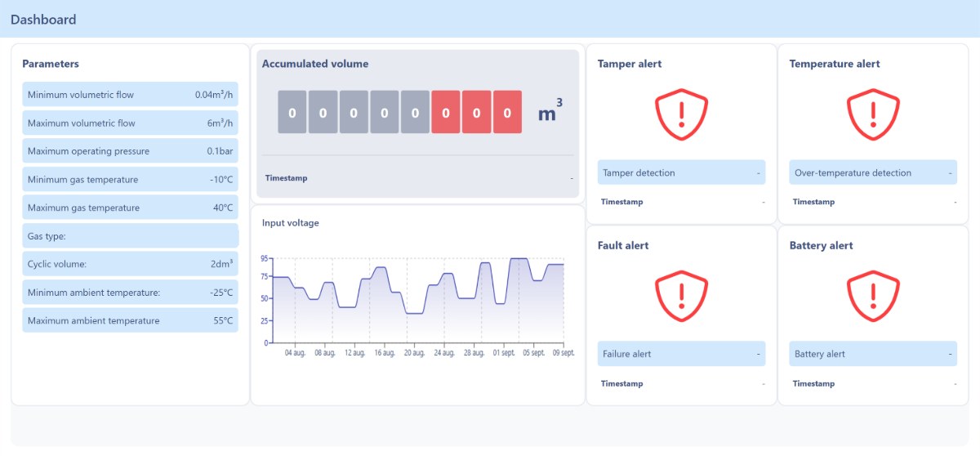Select the Maximum gas temperature row
980x456 pixels.
130,208
